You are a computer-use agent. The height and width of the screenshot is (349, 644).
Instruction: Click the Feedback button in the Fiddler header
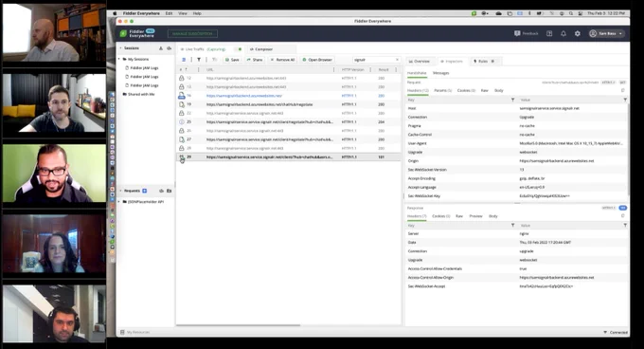tap(527, 34)
